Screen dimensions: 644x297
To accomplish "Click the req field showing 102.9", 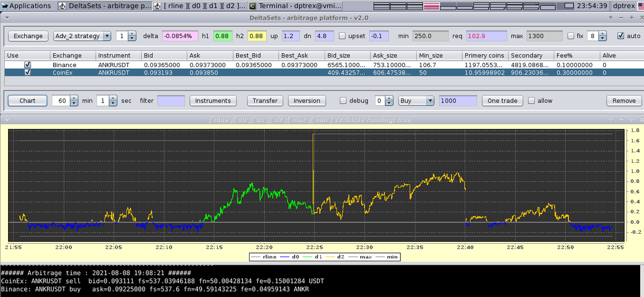I will click(x=486, y=36).
